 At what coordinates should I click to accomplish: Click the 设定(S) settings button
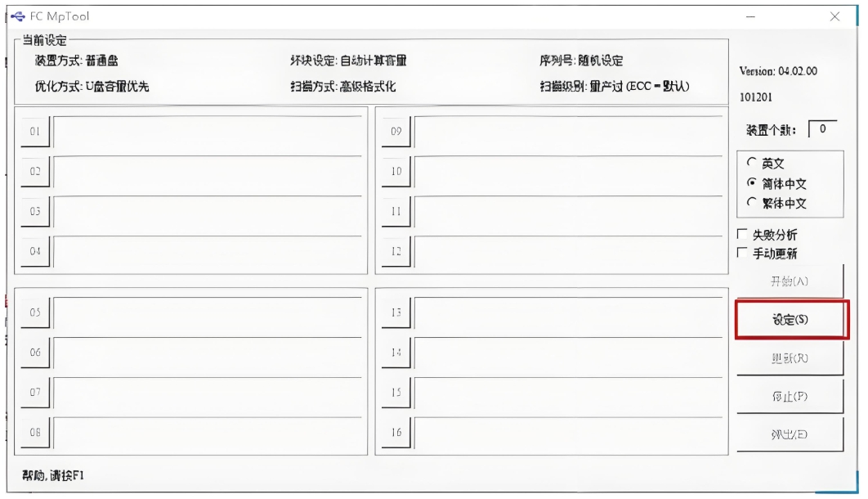click(x=790, y=321)
